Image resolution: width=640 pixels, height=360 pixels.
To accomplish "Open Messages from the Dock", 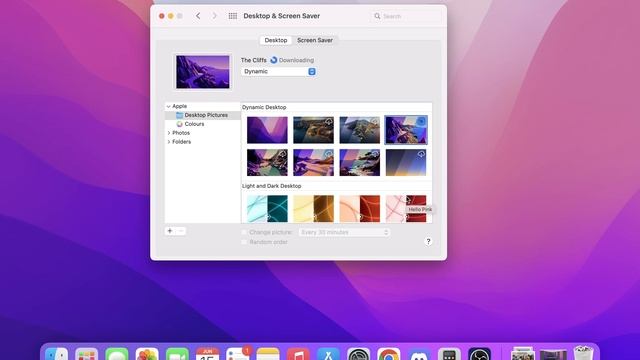I will pyautogui.click(x=117, y=354).
